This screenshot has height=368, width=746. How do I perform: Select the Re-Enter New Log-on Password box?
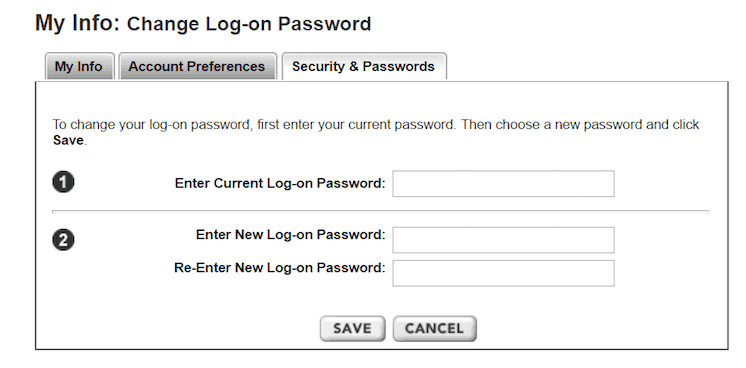coord(503,273)
